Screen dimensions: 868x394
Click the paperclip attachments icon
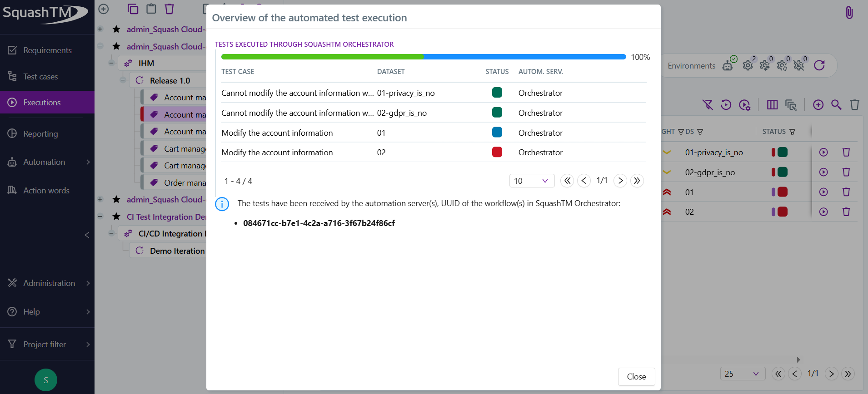849,12
